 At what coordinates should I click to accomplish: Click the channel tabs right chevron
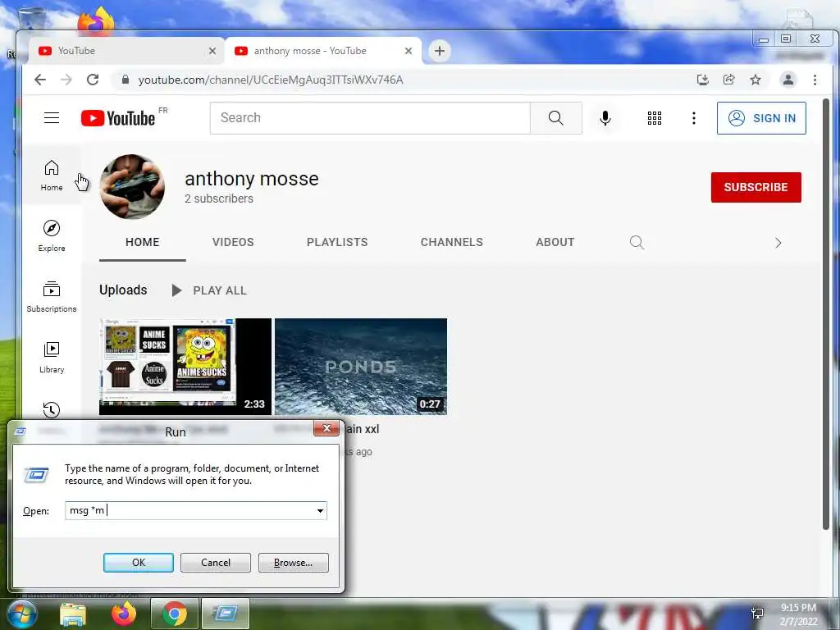coord(778,243)
